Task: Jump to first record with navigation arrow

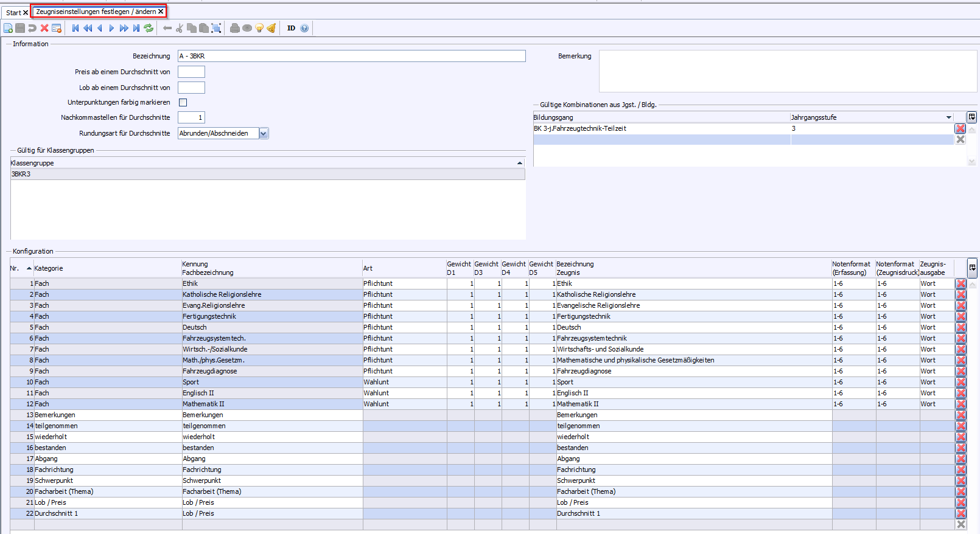Action: click(x=75, y=28)
